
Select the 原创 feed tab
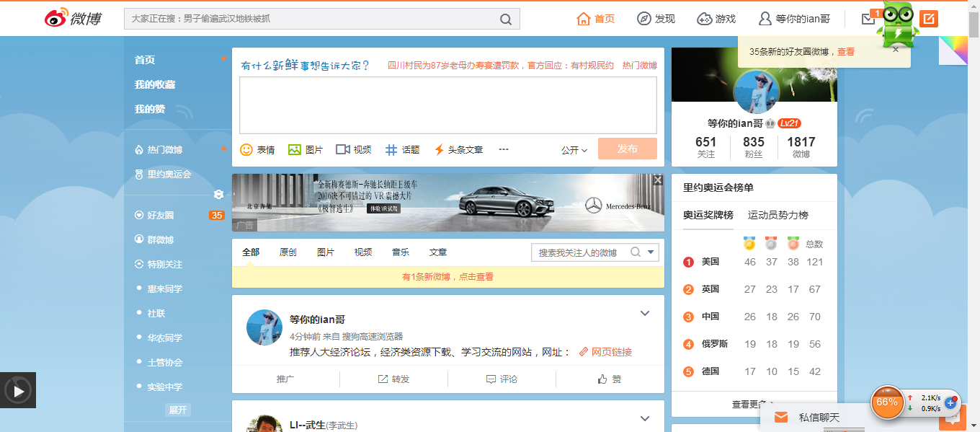tap(288, 252)
